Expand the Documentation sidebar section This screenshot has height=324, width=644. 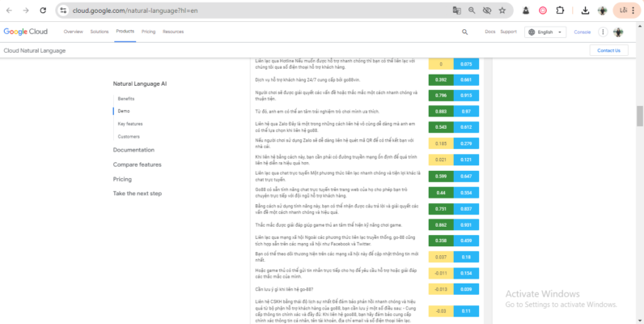pos(133,150)
